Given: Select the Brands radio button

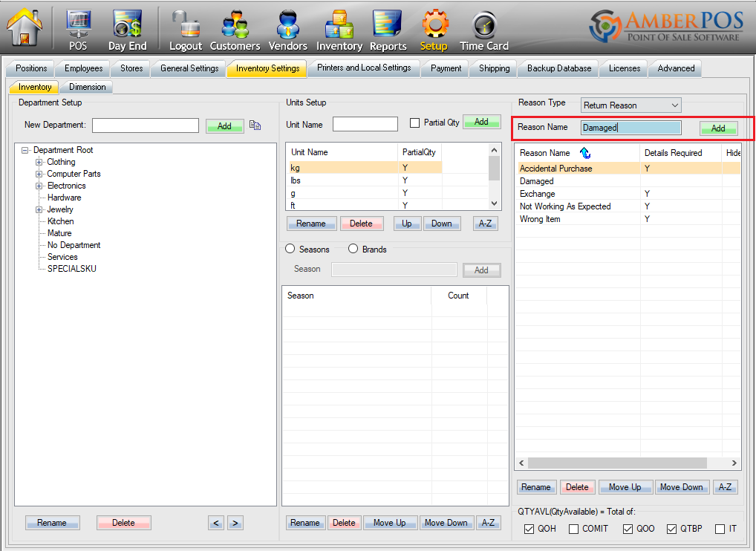Looking at the screenshot, I should tap(353, 249).
